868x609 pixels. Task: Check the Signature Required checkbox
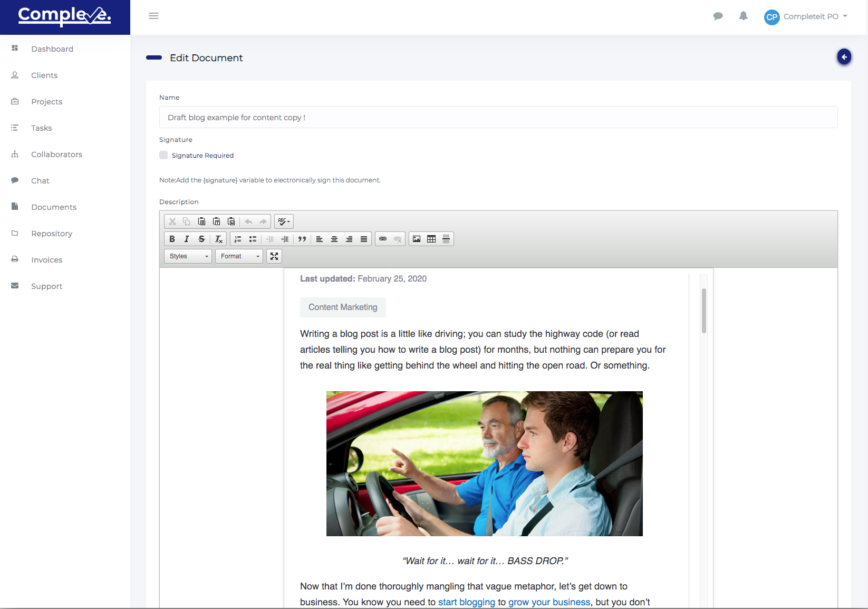coord(163,155)
